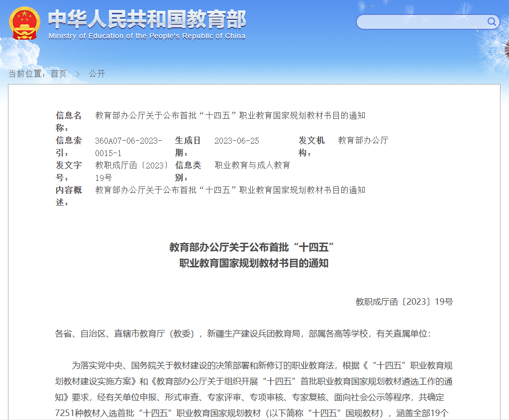The height and width of the screenshot is (420, 509).
Task: Click the generation date 2023-06-25
Action: point(237,141)
